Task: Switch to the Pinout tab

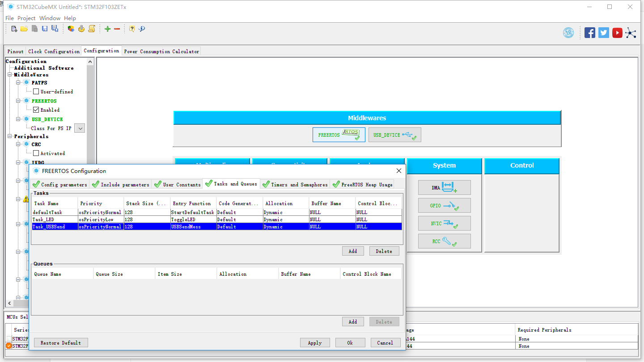Action: pyautogui.click(x=15, y=51)
